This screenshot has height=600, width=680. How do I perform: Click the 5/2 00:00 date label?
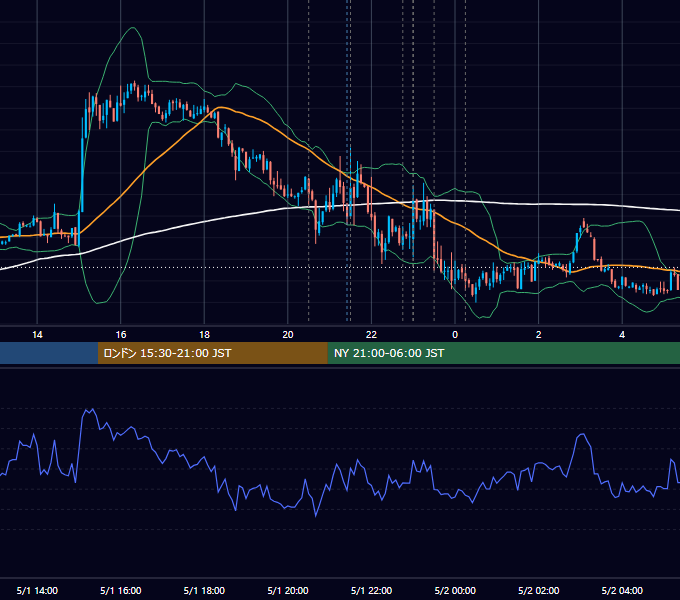pos(455,590)
